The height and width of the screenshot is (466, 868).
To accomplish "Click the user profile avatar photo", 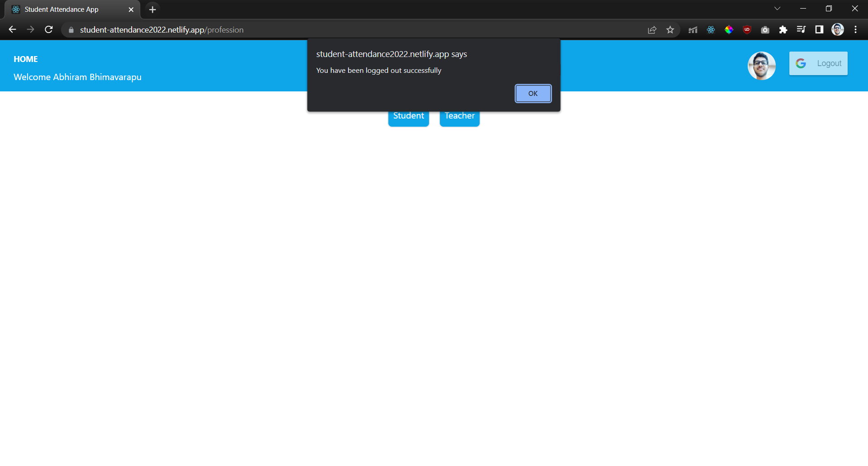I will pos(761,66).
